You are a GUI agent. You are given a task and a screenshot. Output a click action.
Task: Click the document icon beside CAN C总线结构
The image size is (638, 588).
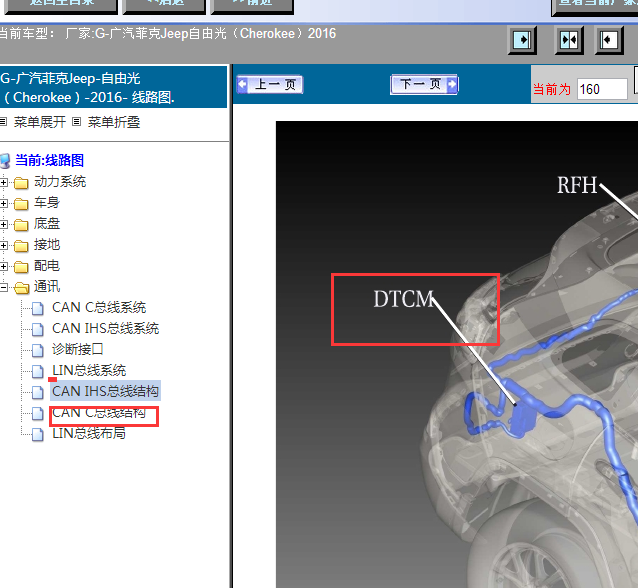coord(37,413)
